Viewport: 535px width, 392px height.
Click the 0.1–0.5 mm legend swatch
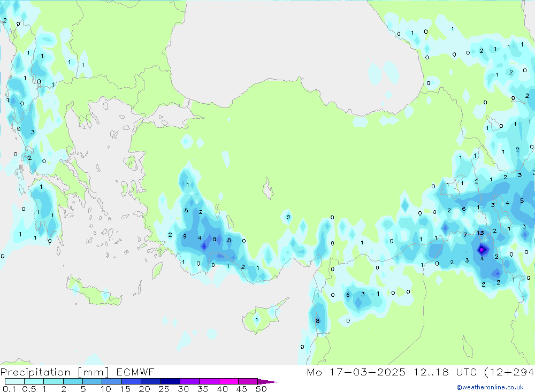[x=14, y=381]
